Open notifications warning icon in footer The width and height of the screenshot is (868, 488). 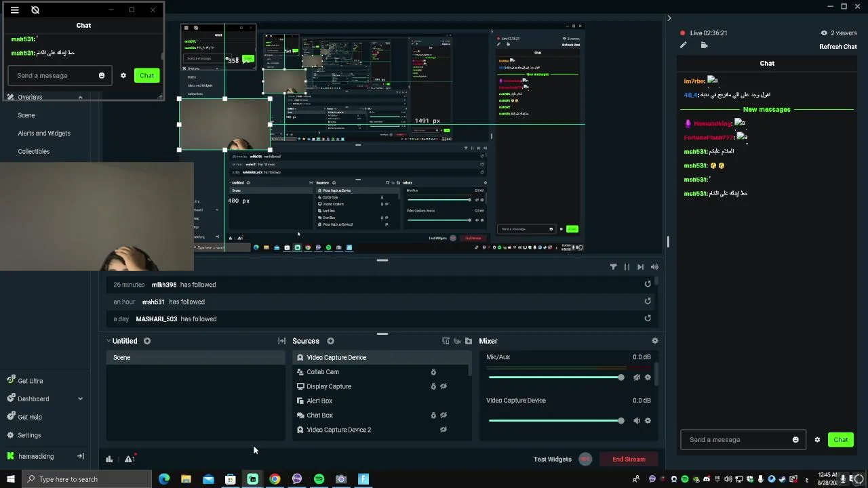tap(129, 459)
